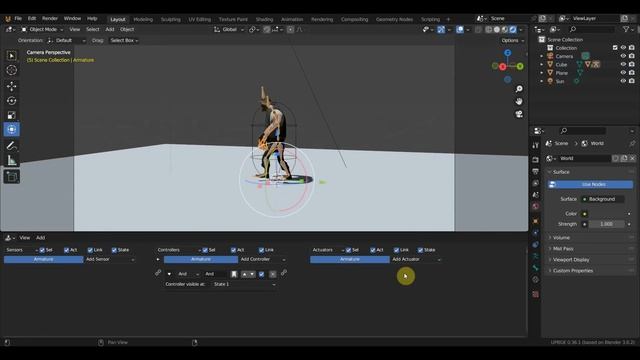Viewport: 640px width, 360px height.
Task: Click the viewport zoom magnifier icon
Action: 519,89
